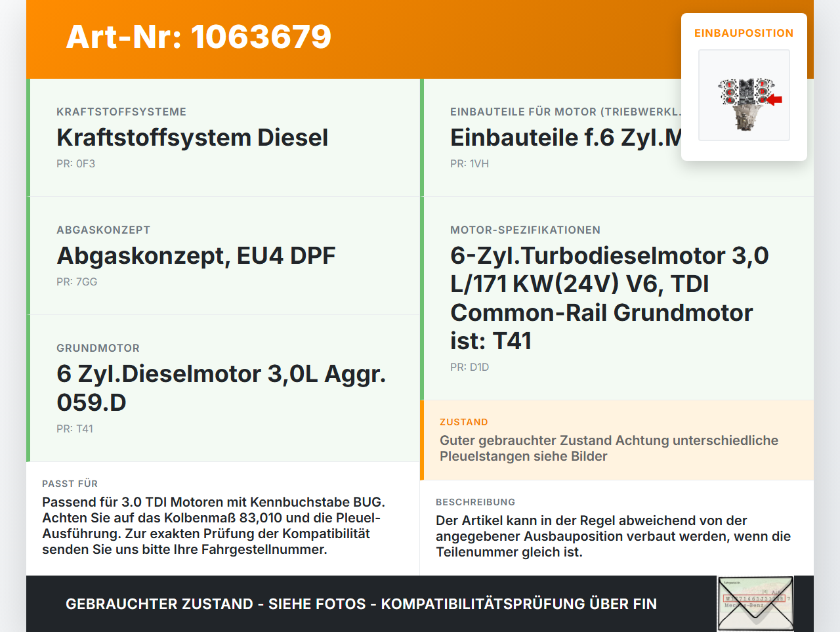The height and width of the screenshot is (632, 840).
Task: Click the Der Artikel kann description paragraph
Action: click(614, 536)
